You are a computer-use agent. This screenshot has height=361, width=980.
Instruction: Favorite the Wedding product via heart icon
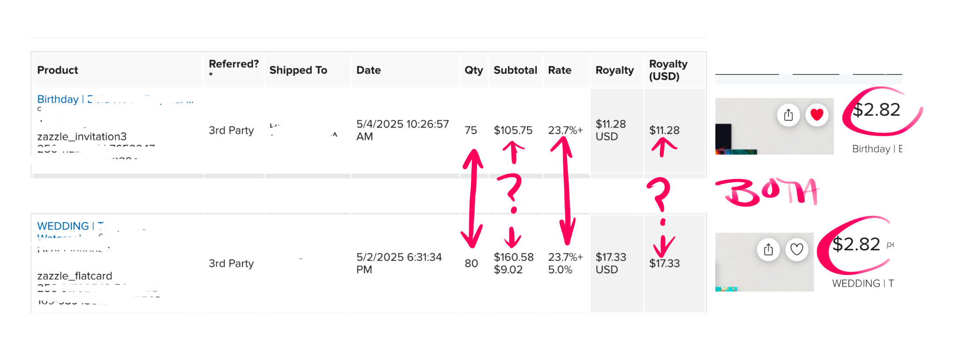pyautogui.click(x=796, y=250)
